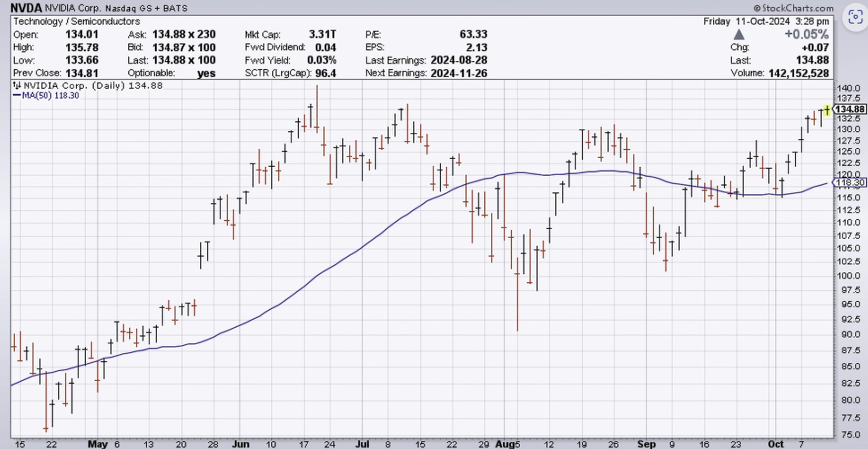Open the StockCharts.com copyright link
The height and width of the screenshot is (449, 868).
point(793,8)
